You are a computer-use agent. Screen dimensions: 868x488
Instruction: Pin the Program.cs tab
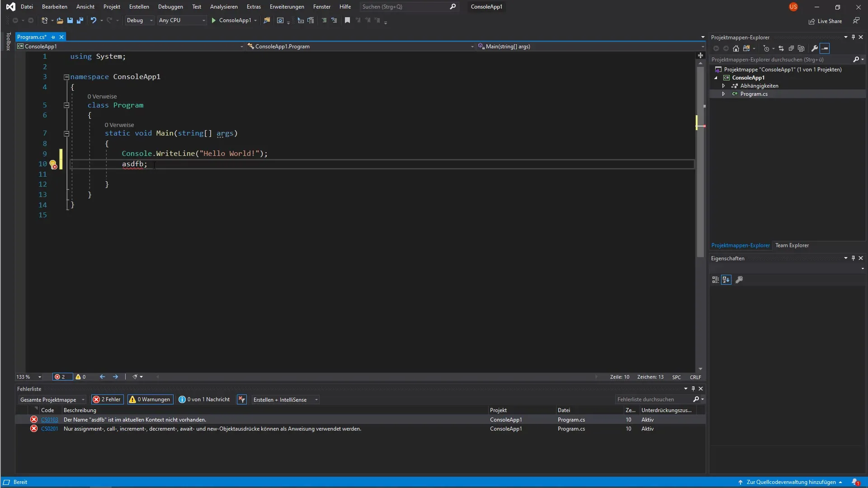(53, 37)
